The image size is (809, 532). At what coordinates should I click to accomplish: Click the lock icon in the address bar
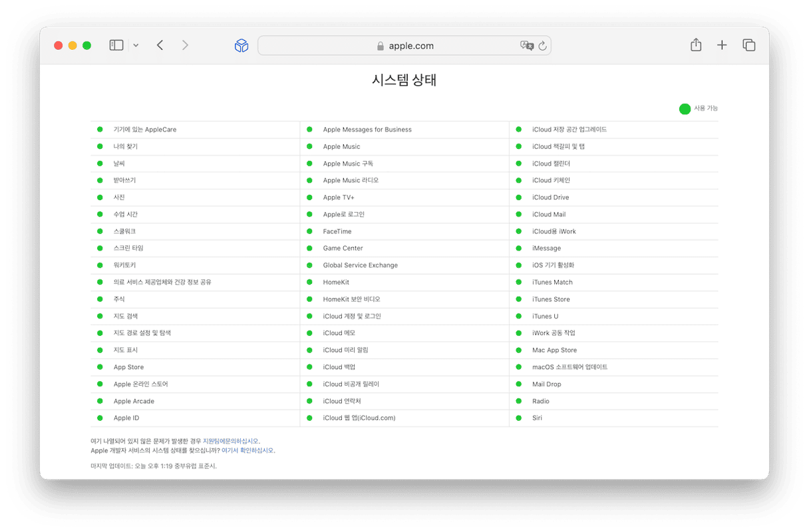381,46
